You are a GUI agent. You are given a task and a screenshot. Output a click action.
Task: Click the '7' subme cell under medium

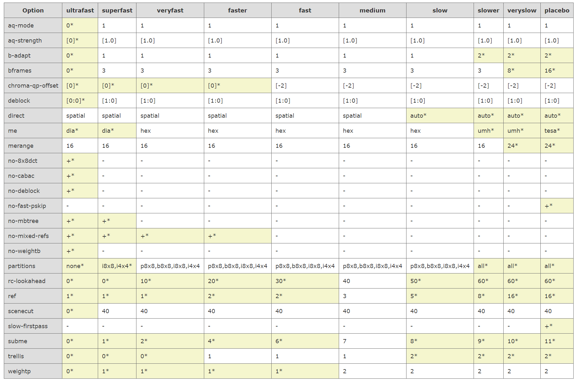coord(345,341)
